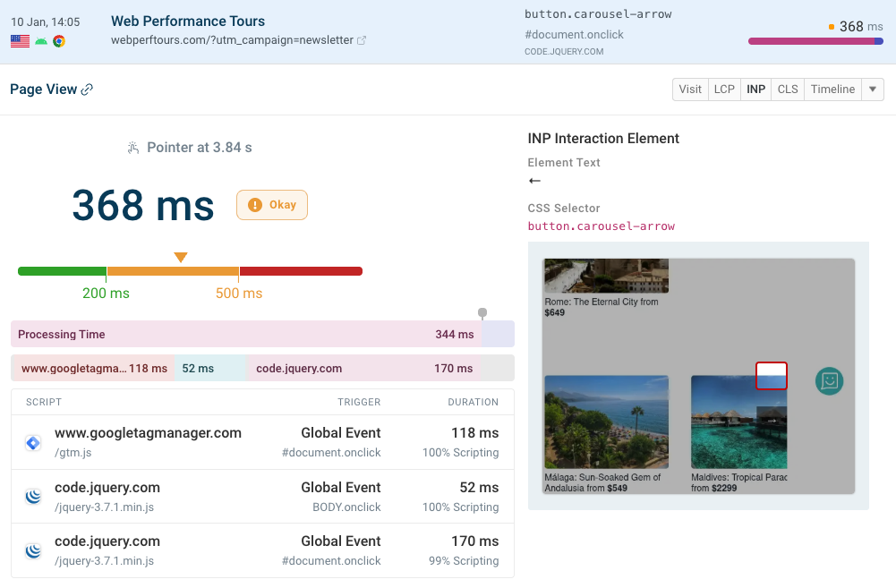This screenshot has width=896, height=588.
Task: Select the CLS tab
Action: (788, 89)
